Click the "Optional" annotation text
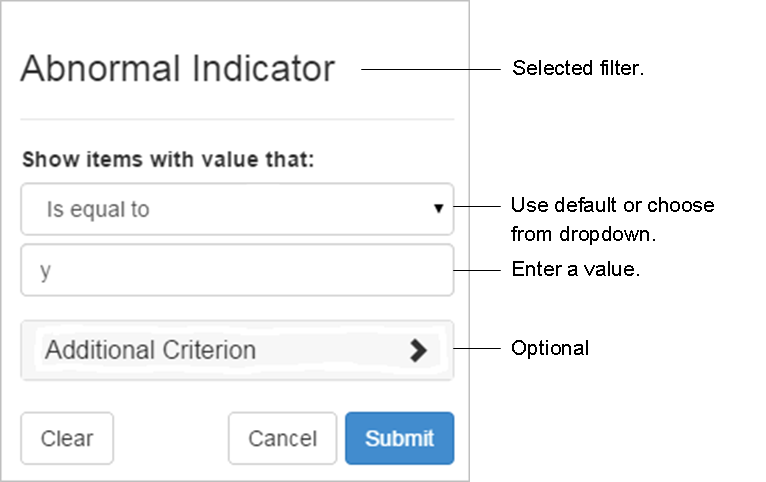 coord(550,348)
